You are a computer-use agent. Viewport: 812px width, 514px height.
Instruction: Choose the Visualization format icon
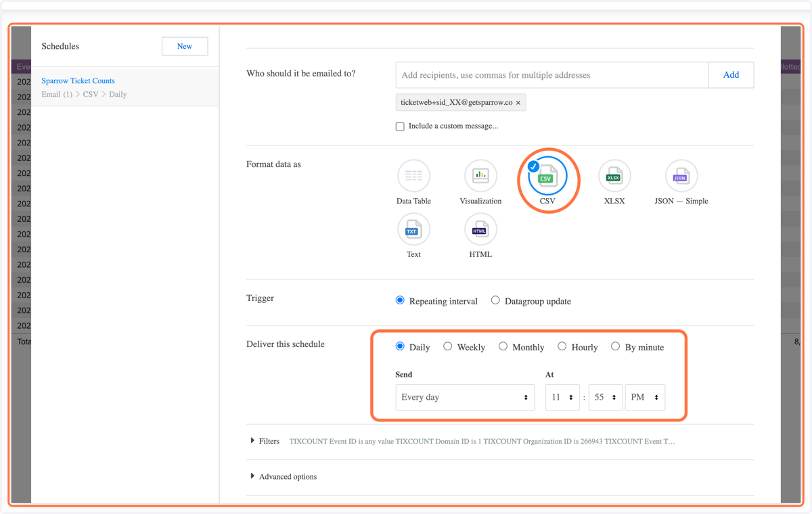pos(480,176)
